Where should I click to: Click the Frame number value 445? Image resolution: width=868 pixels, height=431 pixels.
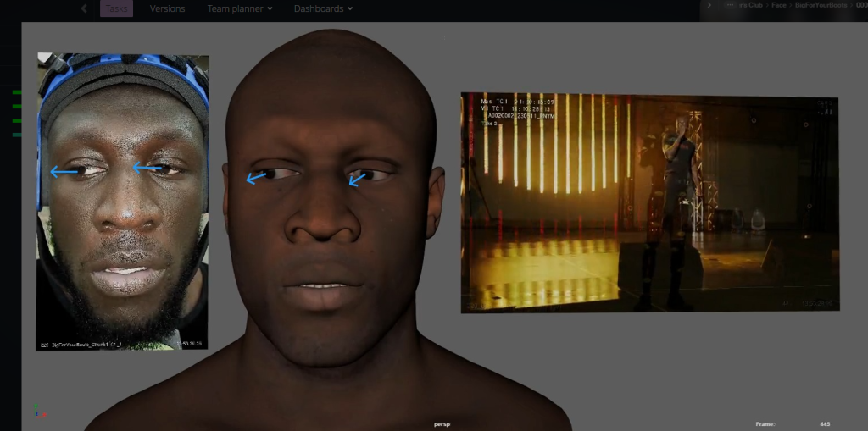825,424
